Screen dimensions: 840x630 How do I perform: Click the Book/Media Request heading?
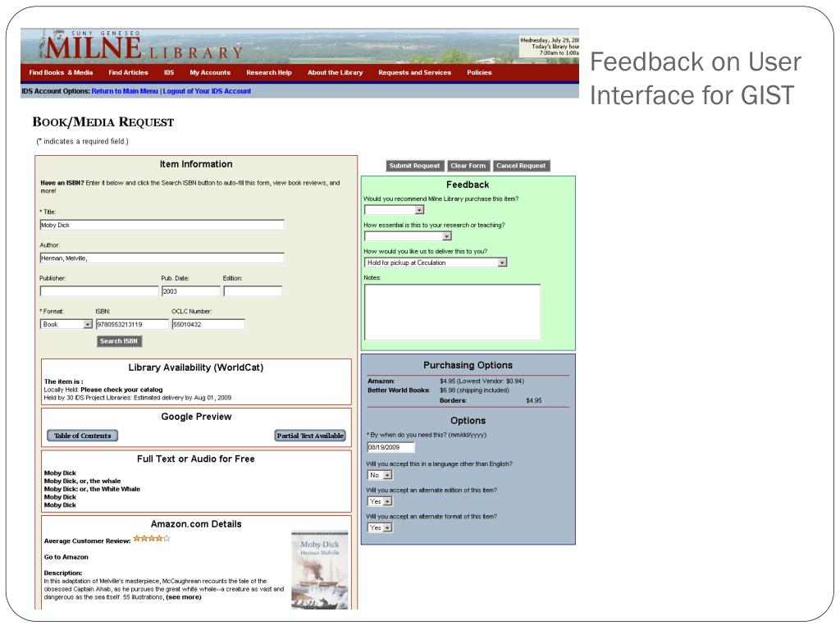(103, 122)
